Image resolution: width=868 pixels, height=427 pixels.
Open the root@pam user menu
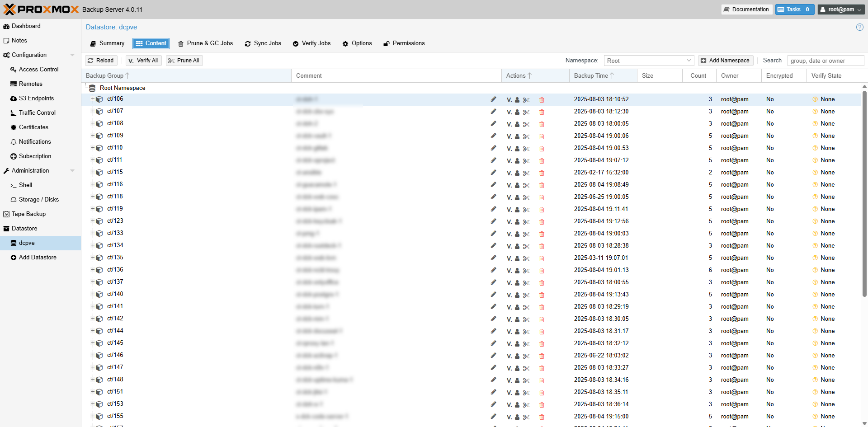click(841, 9)
